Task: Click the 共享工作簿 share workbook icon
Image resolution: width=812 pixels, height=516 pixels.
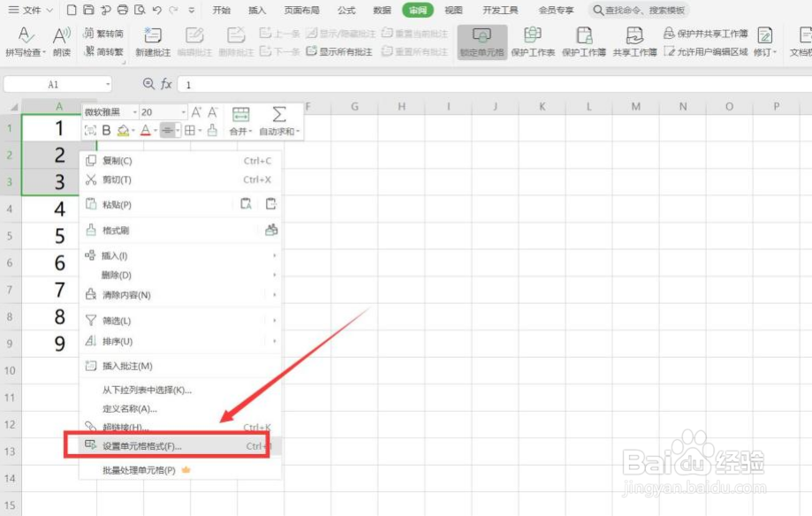Action: pos(634,35)
